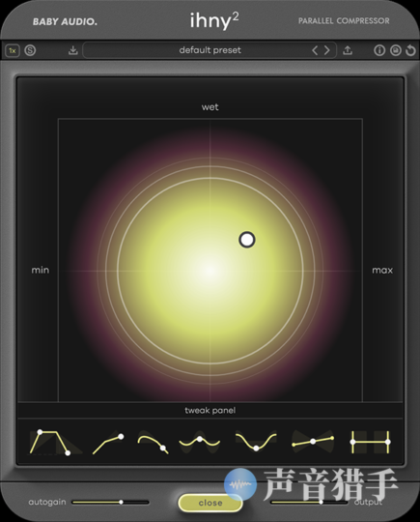Viewport: 420px width, 522px height.
Task: Select the H-shaped range tweak icon
Action: tap(370, 442)
